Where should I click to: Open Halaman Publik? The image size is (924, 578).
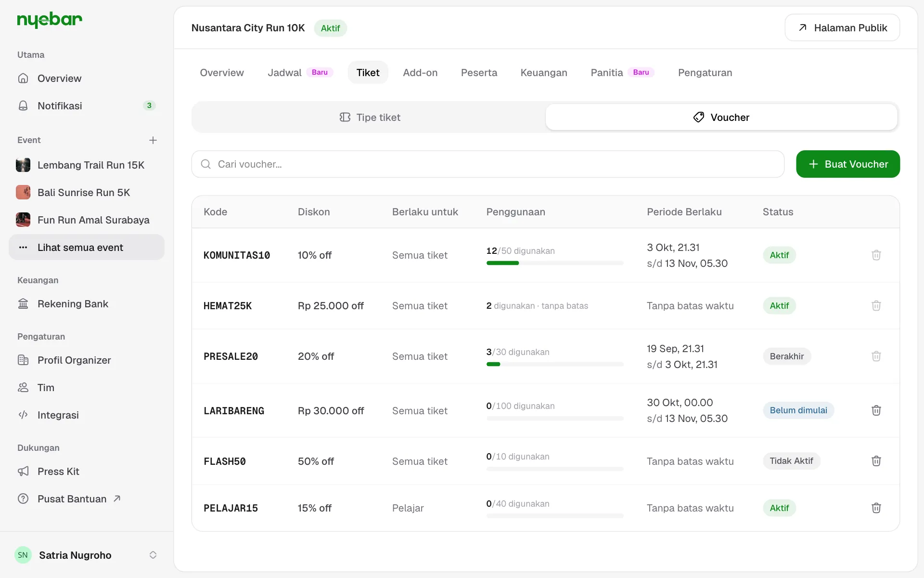[x=842, y=28]
